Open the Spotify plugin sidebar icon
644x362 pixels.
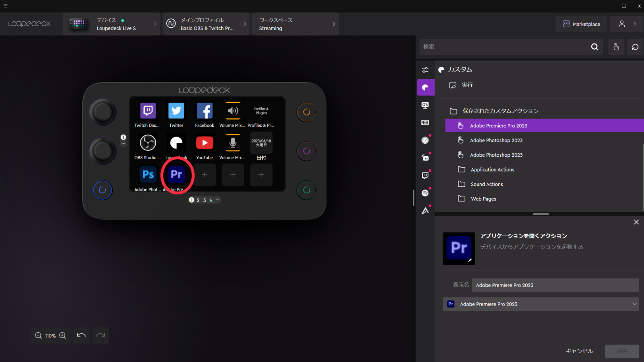tap(425, 193)
